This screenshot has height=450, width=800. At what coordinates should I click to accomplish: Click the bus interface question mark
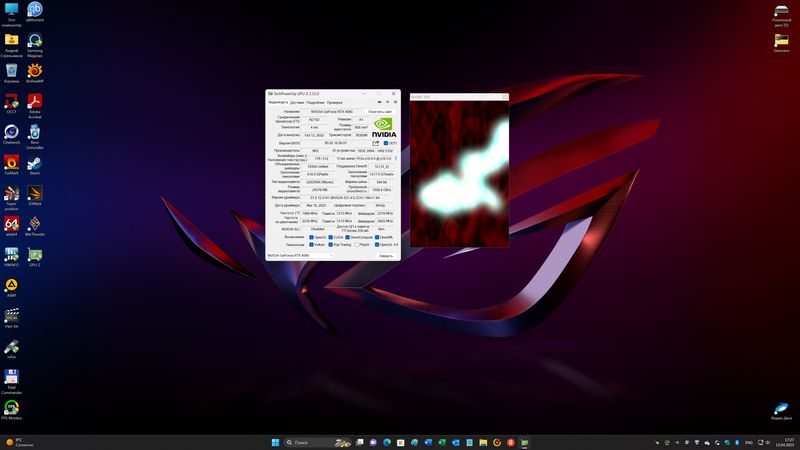[396, 159]
